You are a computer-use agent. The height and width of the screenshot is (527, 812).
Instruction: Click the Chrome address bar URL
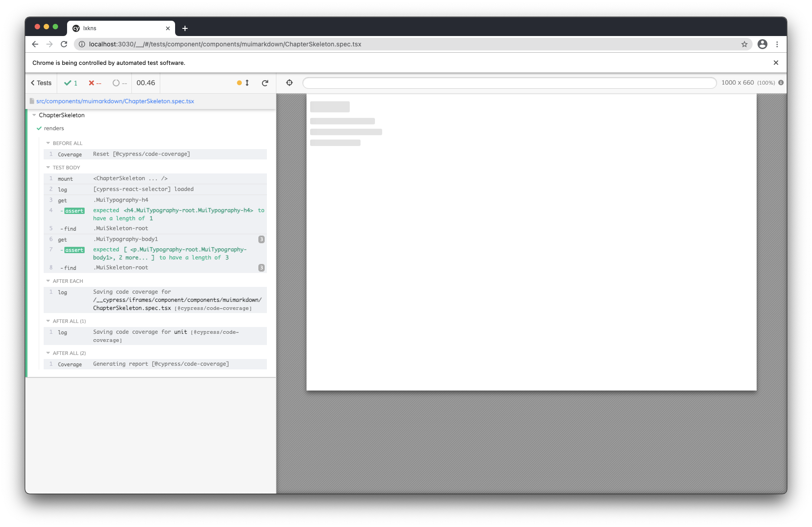click(x=225, y=44)
